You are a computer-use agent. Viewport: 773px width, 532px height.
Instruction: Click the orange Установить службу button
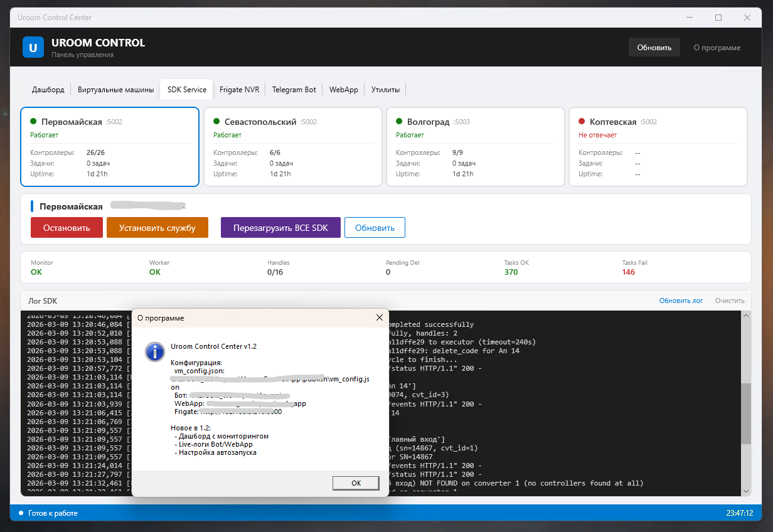157,228
